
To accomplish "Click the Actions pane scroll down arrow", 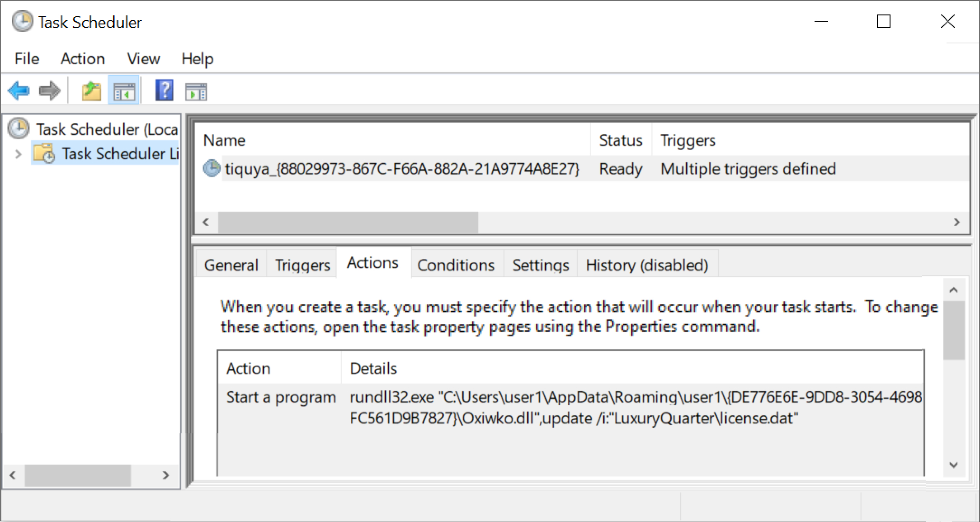I will (954, 465).
